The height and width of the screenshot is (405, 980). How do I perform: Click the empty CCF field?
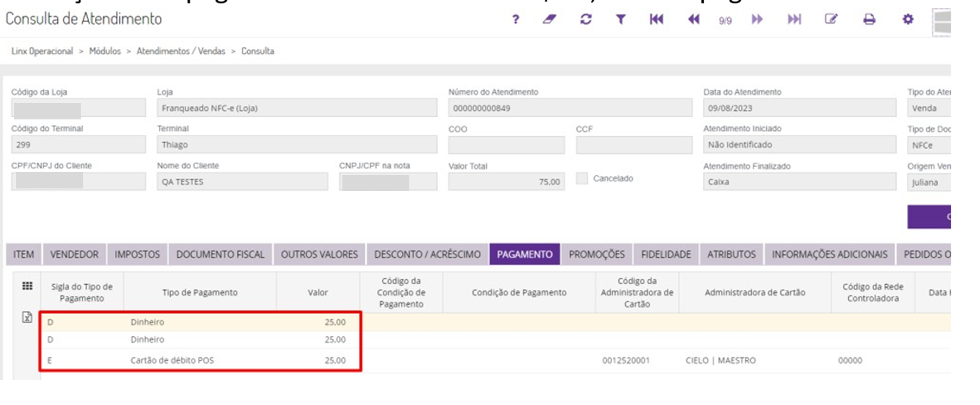[x=634, y=145]
